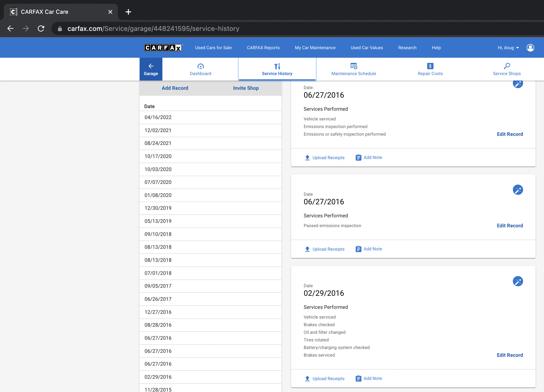Open Help menu
The width and height of the screenshot is (544, 392).
(x=436, y=48)
